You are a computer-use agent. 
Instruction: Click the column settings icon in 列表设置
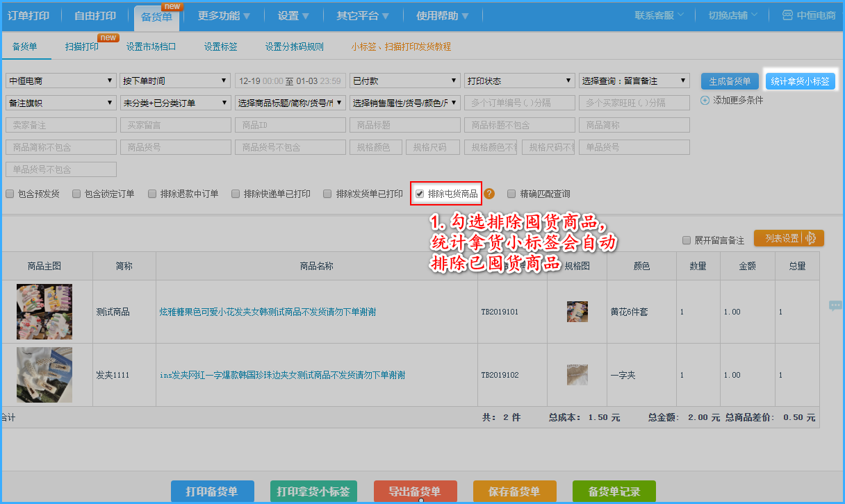pos(810,238)
